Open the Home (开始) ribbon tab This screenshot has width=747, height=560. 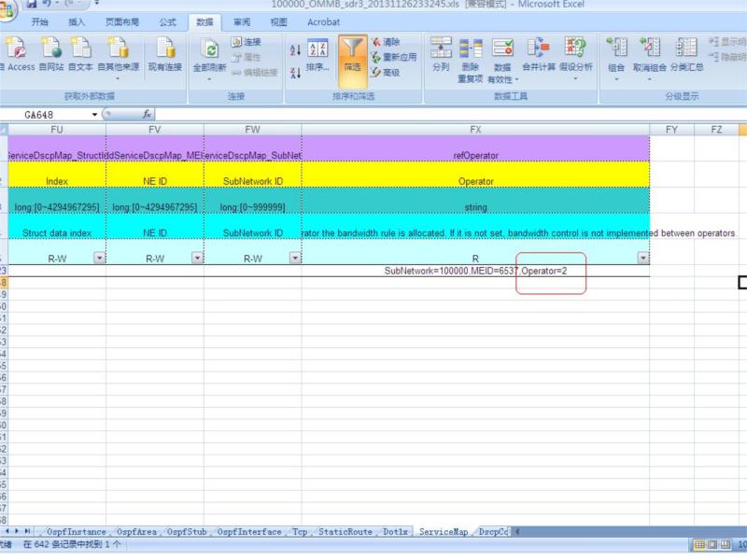[x=39, y=21]
